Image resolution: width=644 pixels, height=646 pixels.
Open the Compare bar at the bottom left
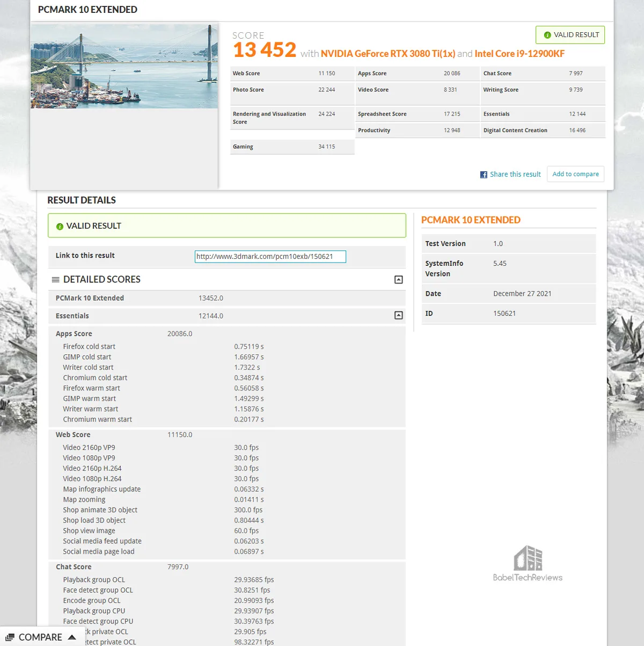click(x=42, y=637)
